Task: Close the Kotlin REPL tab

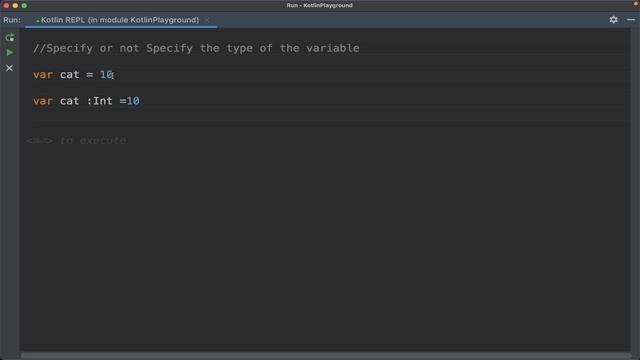Action: pyautogui.click(x=207, y=20)
